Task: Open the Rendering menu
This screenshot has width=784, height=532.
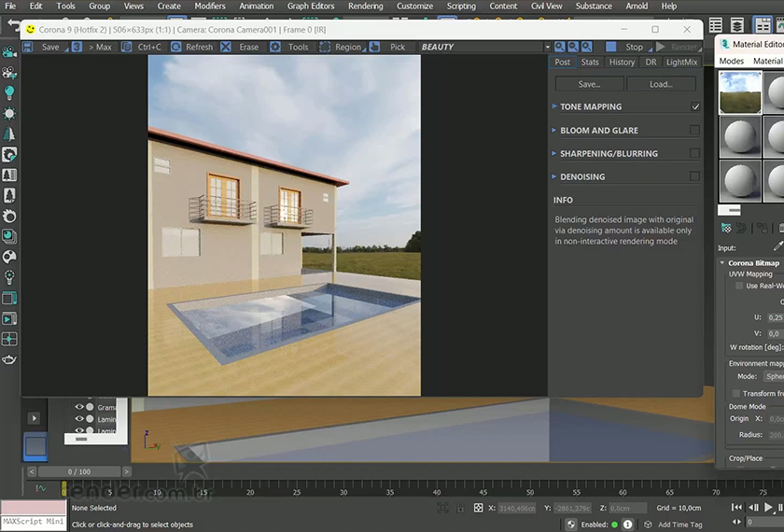Action: (x=365, y=7)
